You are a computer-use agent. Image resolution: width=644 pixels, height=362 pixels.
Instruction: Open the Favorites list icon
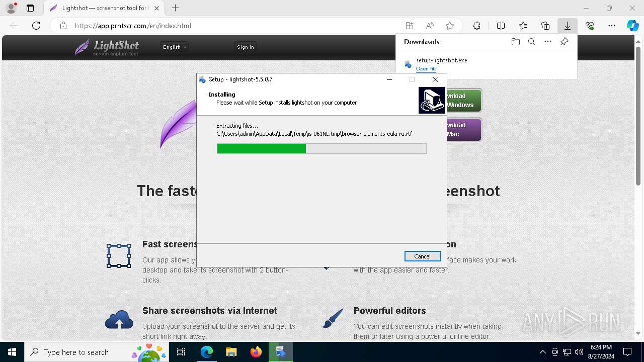pyautogui.click(x=523, y=26)
